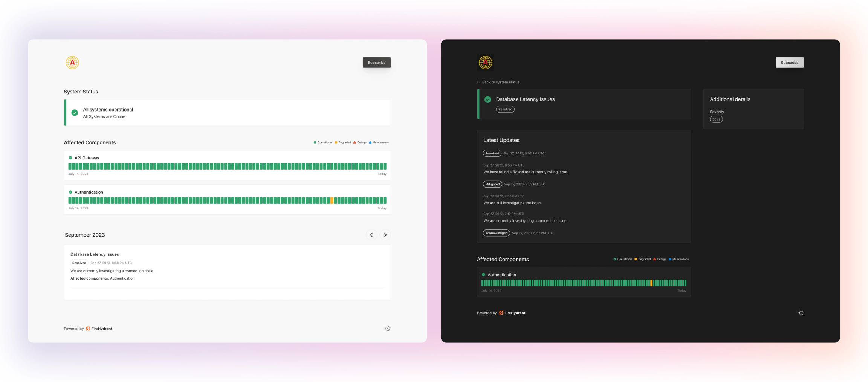Click Resolved badge in Latest Updates
The height and width of the screenshot is (382, 868).
(x=492, y=153)
